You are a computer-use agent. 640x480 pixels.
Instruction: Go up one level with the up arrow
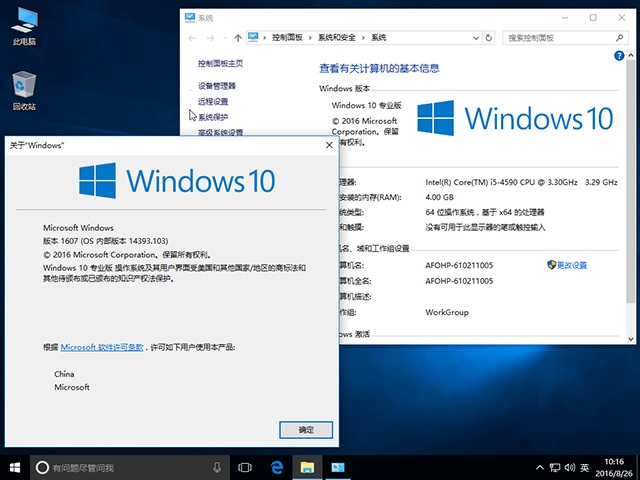pos(237,38)
